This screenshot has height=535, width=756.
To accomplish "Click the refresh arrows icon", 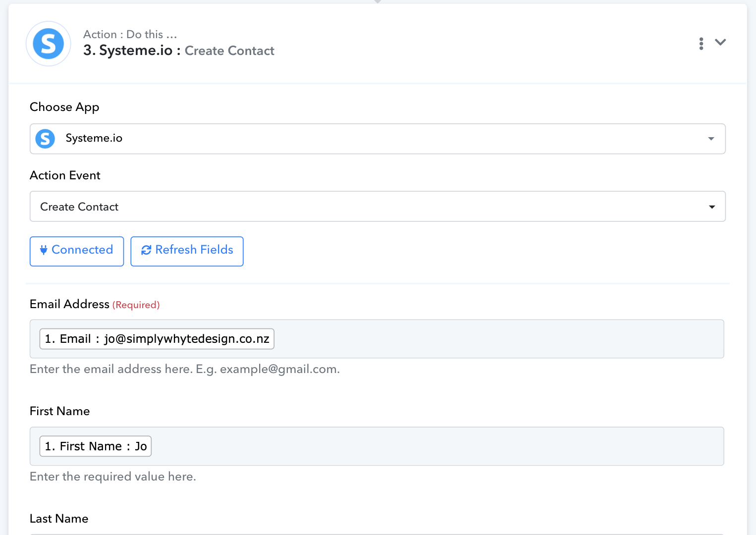I will tap(146, 250).
